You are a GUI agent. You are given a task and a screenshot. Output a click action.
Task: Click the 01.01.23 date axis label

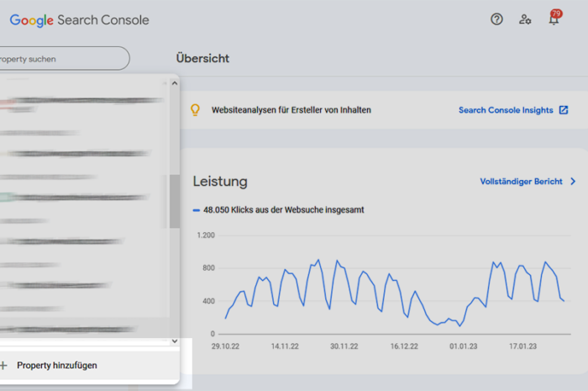tap(463, 346)
